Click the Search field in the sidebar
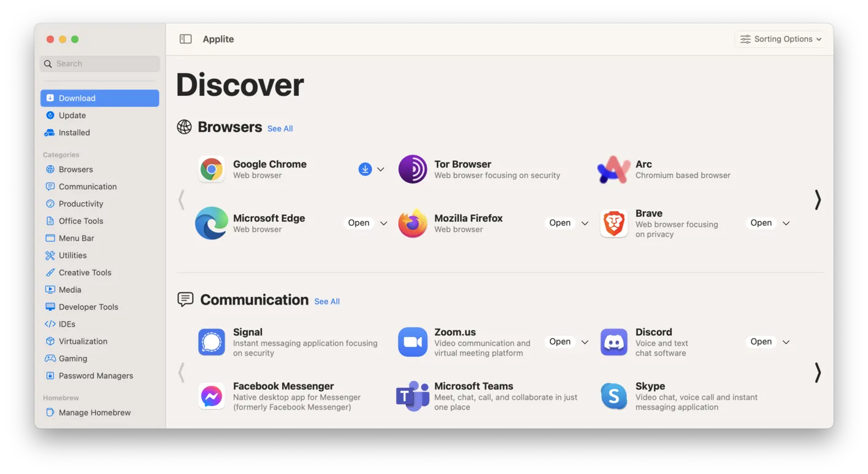The width and height of the screenshot is (868, 474). (99, 63)
